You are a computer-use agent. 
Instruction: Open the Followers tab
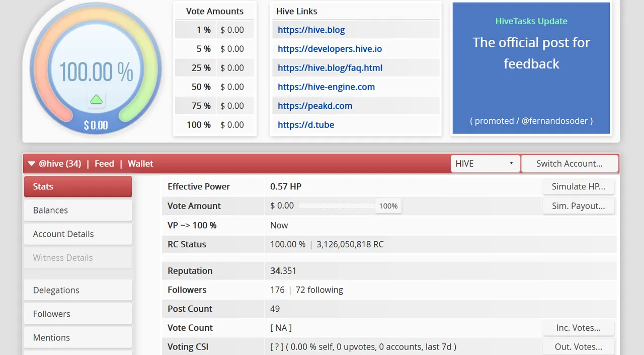coord(78,314)
